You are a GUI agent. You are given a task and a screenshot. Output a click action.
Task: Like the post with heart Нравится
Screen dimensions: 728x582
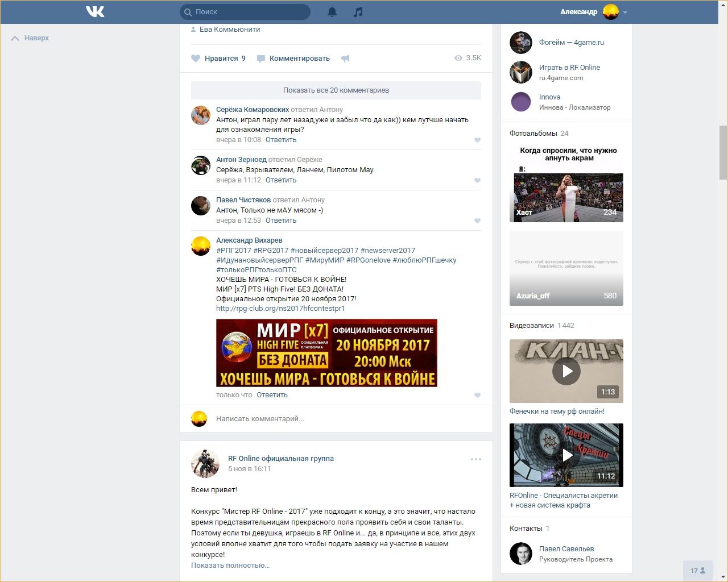tap(218, 59)
